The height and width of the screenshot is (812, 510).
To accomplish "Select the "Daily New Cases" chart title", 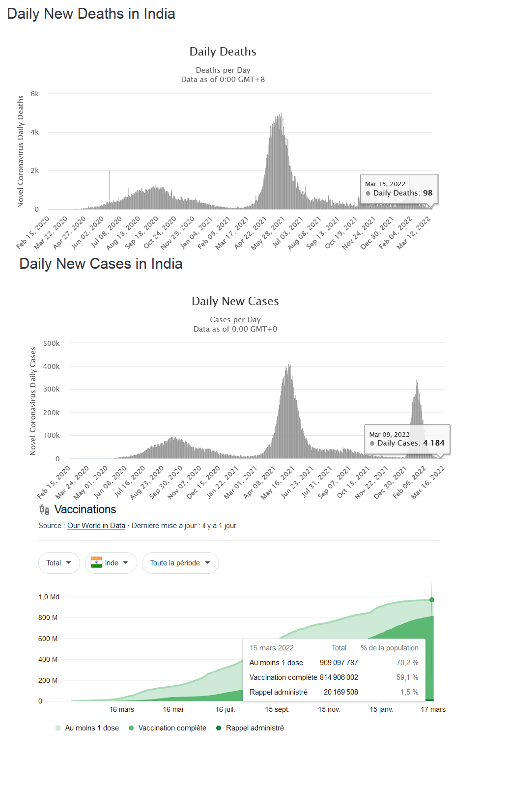I will [x=235, y=301].
